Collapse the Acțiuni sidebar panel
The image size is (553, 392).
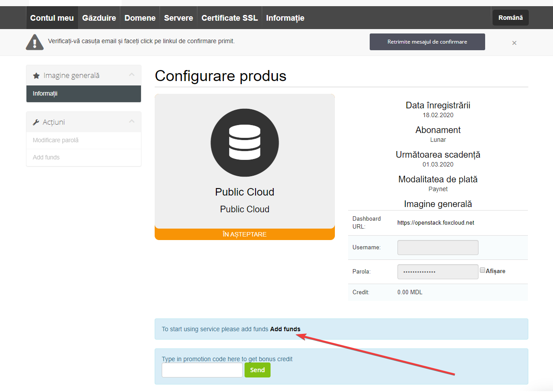point(131,122)
